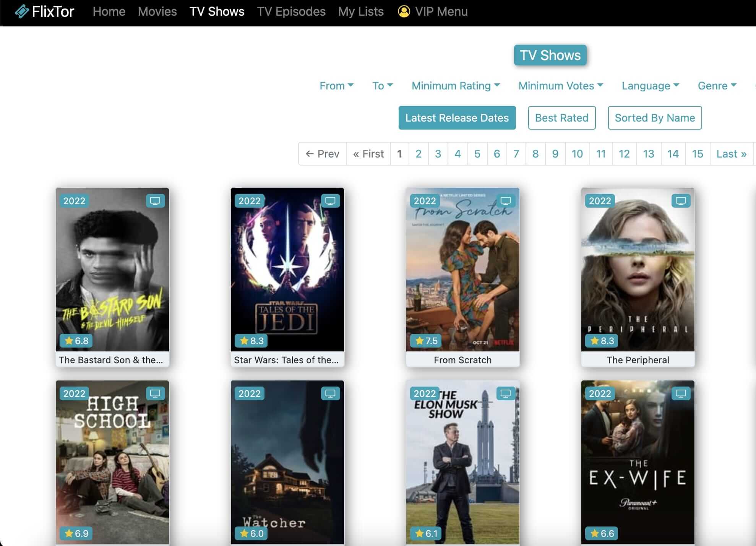Viewport: 756px width, 546px height.
Task: Click the monitor icon on Tales of the Jedi poster
Action: 330,200
